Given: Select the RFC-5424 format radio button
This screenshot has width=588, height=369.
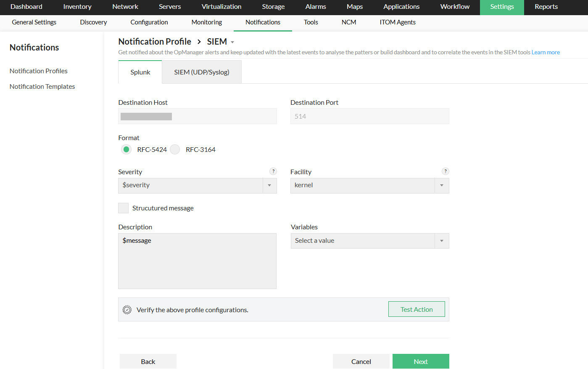Looking at the screenshot, I should coord(126,149).
